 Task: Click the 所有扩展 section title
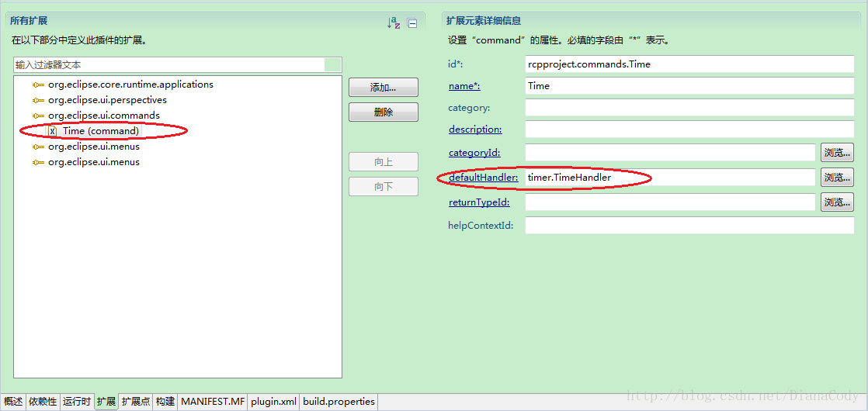29,21
